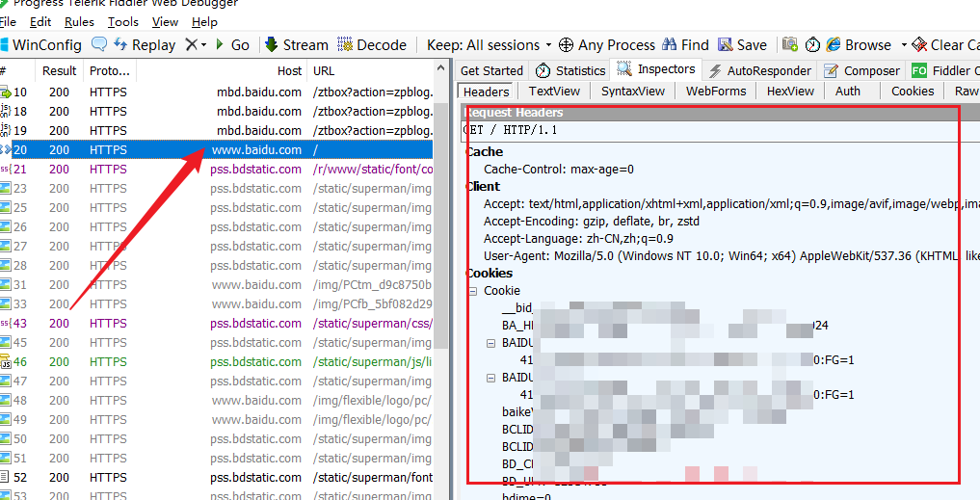Viewport: 980px width, 500px height.
Task: Click the Any Process target icon
Action: coord(567,45)
